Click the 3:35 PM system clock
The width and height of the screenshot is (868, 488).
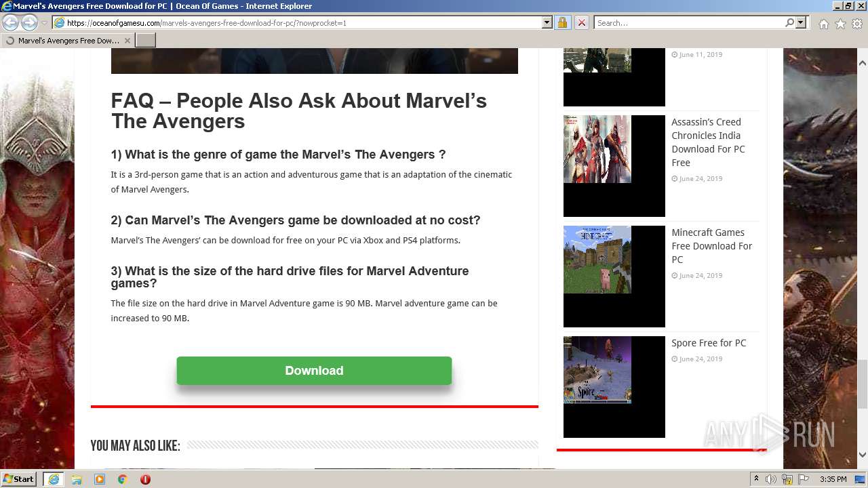pos(833,479)
